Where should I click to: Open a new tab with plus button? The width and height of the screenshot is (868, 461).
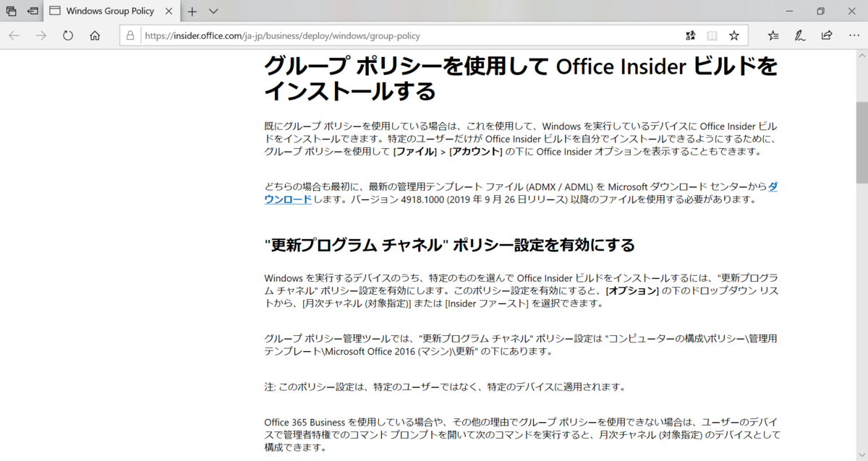click(192, 12)
